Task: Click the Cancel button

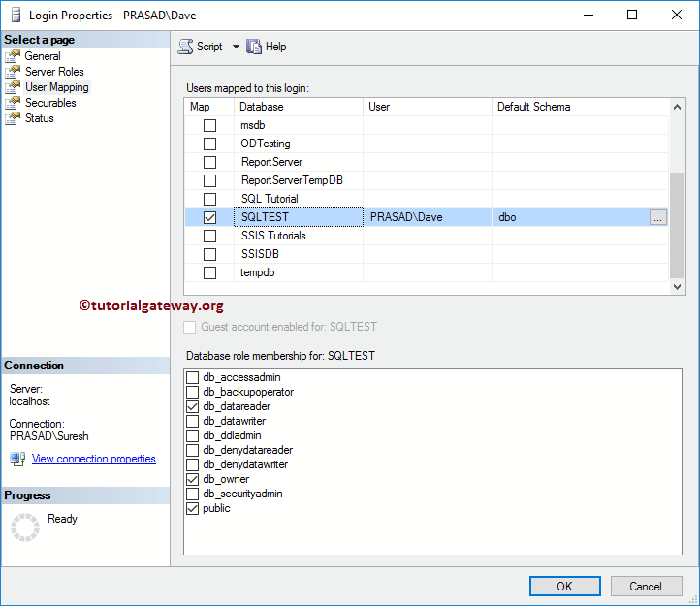Action: (646, 586)
